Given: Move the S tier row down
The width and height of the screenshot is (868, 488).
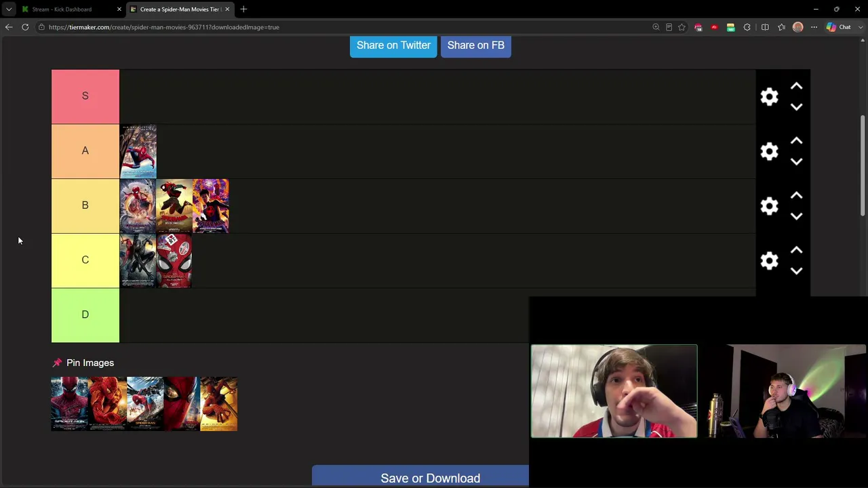Looking at the screenshot, I should (x=797, y=107).
